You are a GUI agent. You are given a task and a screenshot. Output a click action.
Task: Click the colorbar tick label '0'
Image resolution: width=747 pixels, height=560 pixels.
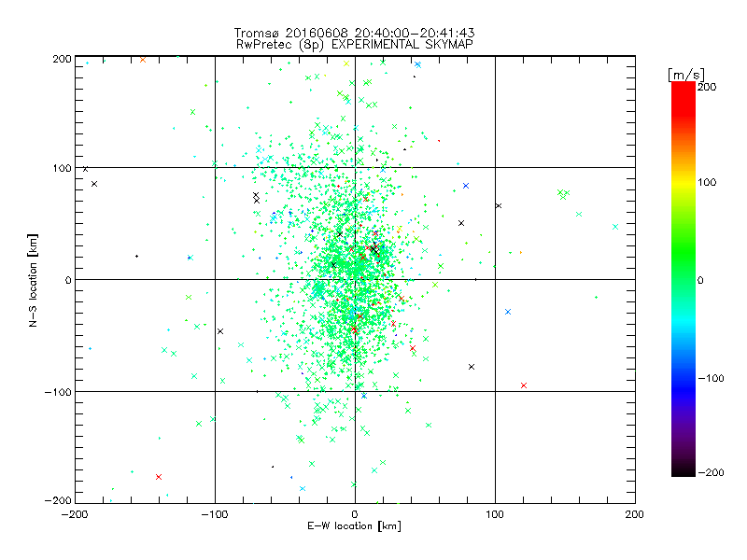click(x=700, y=280)
